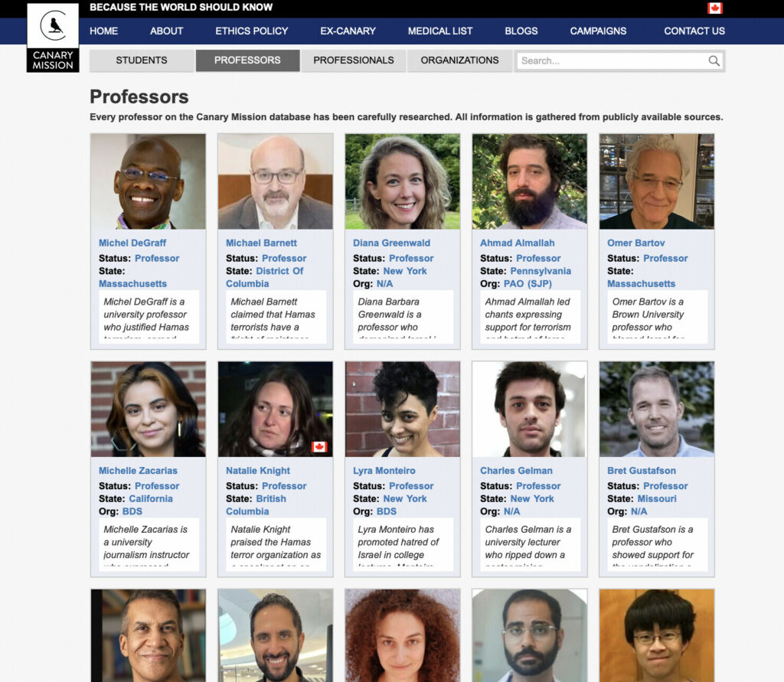Open Michel DeGraff's profile name link
This screenshot has height=682, width=784.
(132, 243)
